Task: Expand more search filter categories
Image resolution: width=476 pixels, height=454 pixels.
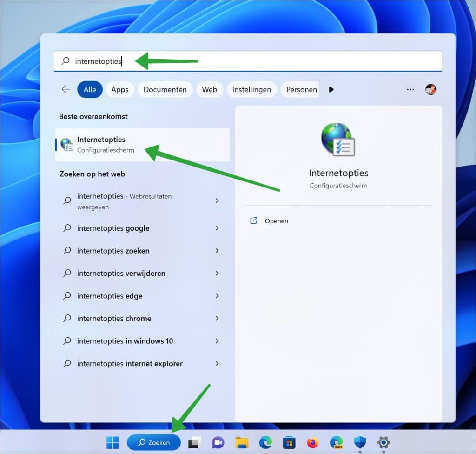Action: click(331, 89)
